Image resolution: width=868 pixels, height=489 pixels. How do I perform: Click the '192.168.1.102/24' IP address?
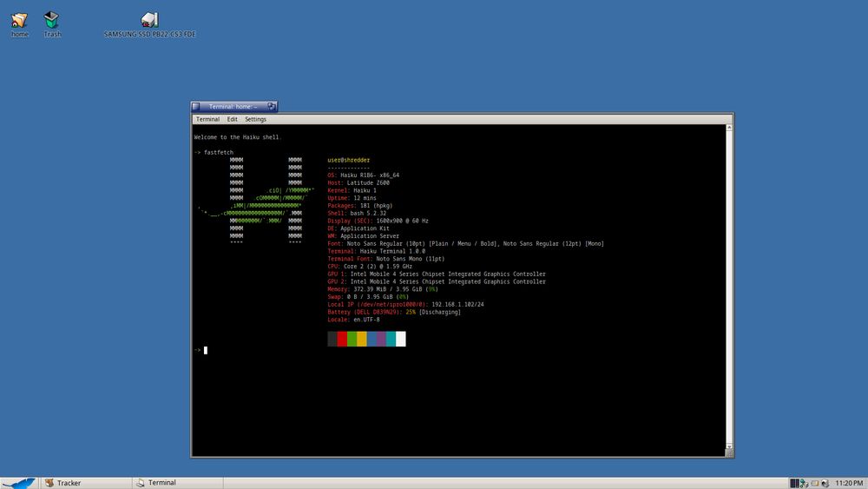pyautogui.click(x=457, y=305)
